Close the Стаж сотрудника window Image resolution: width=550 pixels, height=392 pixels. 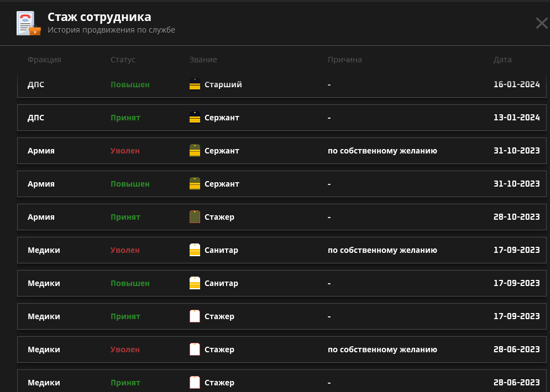[541, 23]
